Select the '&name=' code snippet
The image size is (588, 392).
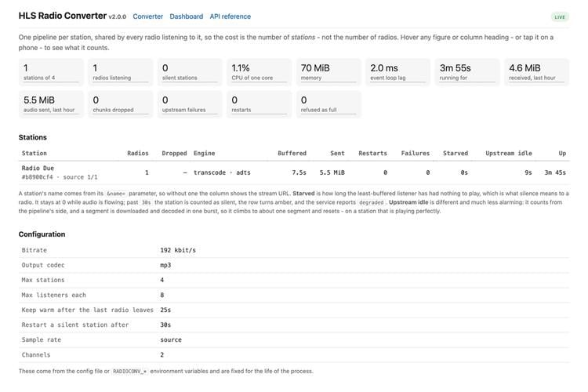tap(116, 194)
